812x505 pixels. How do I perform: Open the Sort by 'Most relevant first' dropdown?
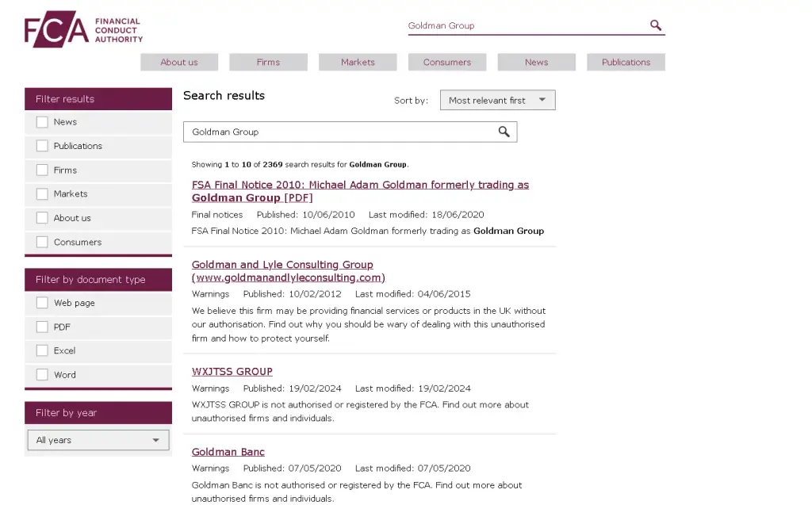[x=498, y=100]
